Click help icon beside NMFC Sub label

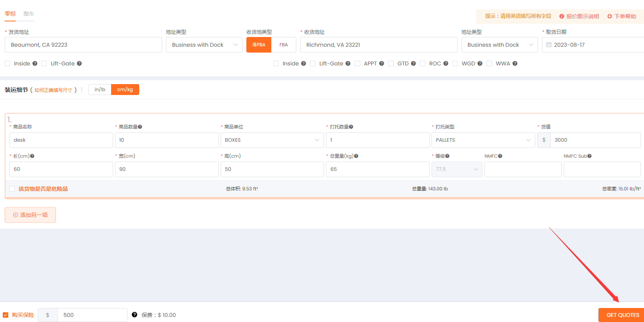click(589, 156)
